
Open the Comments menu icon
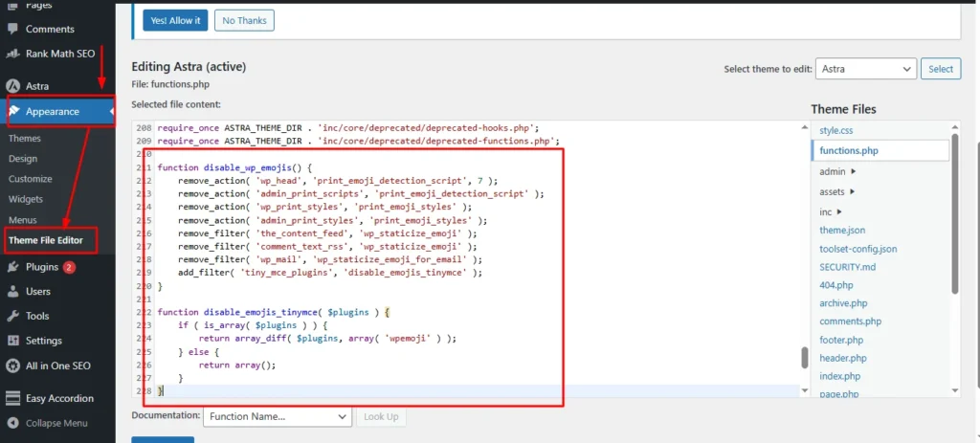(x=11, y=29)
